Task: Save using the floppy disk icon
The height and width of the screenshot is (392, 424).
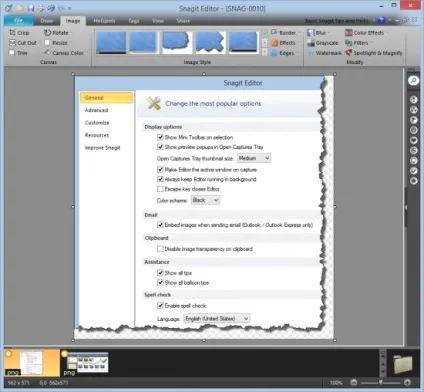Action: coord(31,8)
